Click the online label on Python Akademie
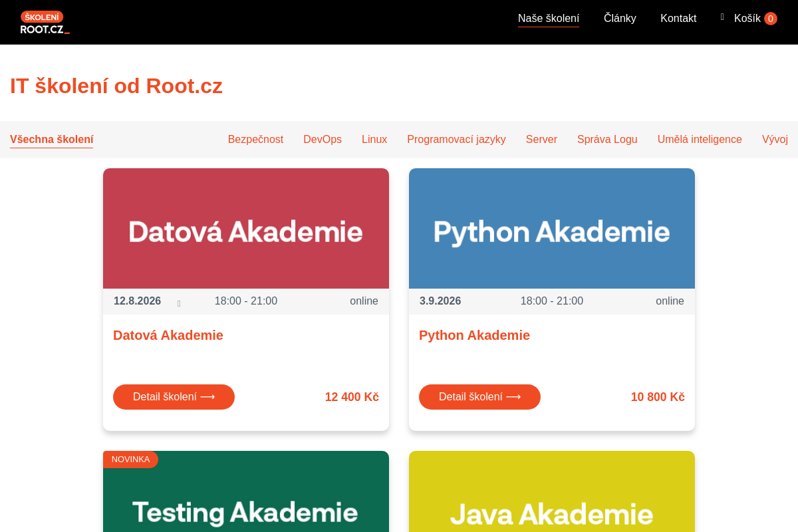The image size is (798, 532). [670, 301]
